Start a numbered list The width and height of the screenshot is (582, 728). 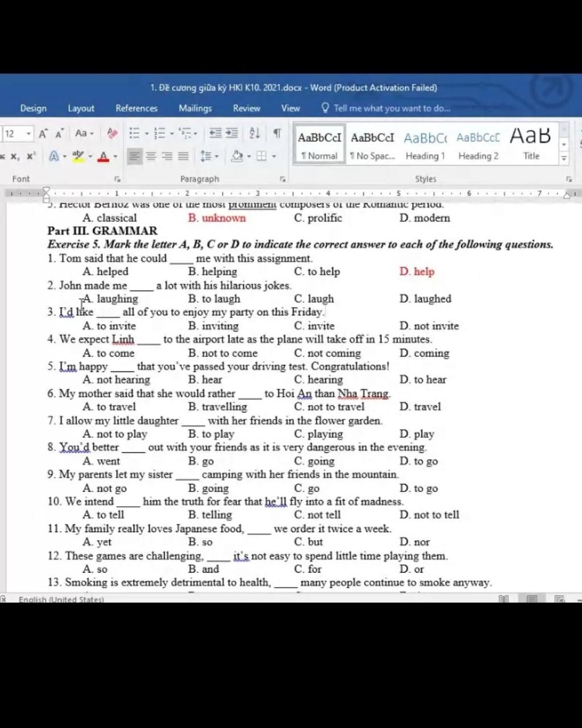click(x=159, y=134)
